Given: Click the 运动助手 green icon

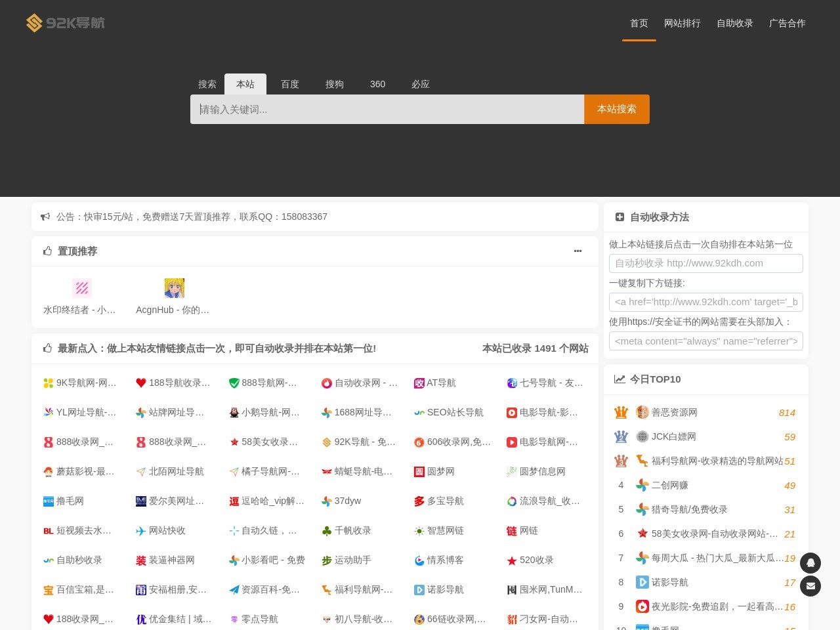Looking at the screenshot, I should tap(327, 560).
